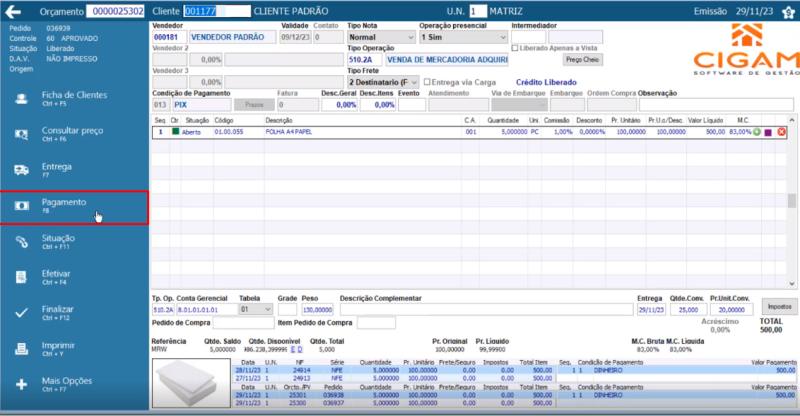This screenshot has width=800, height=416.
Task: Click the purple square on item row
Action: click(768, 132)
